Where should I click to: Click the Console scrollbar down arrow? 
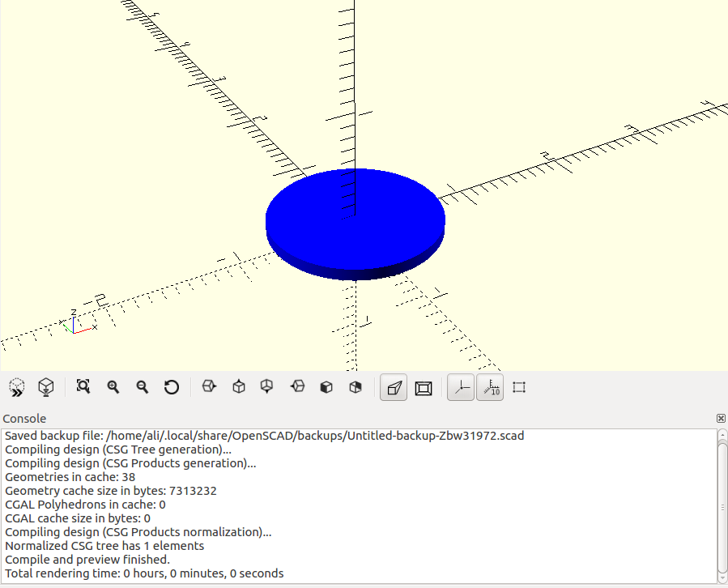pyautogui.click(x=722, y=577)
